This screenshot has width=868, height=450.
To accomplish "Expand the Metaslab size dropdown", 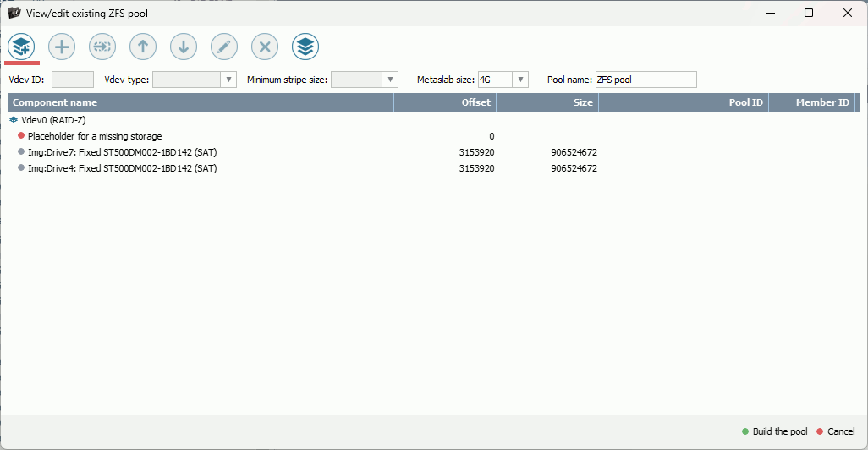I will coord(520,80).
